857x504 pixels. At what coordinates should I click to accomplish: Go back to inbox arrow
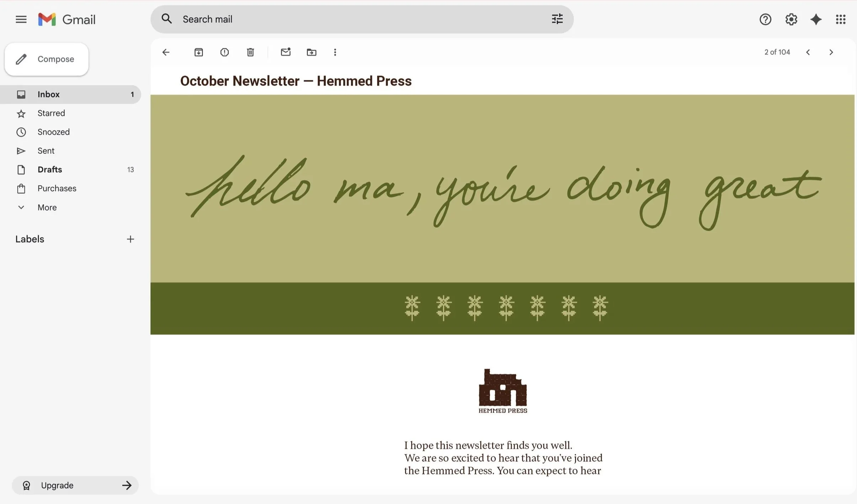coord(166,52)
